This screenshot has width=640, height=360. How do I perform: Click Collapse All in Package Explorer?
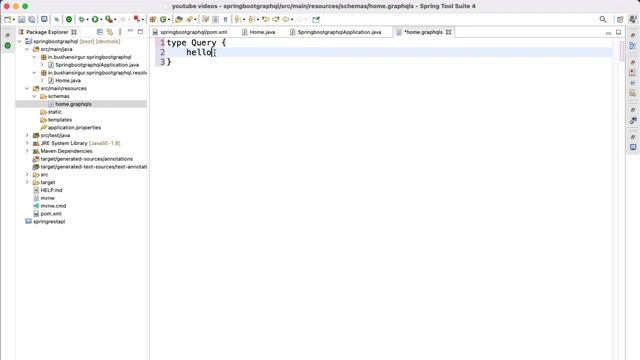pyautogui.click(x=100, y=32)
